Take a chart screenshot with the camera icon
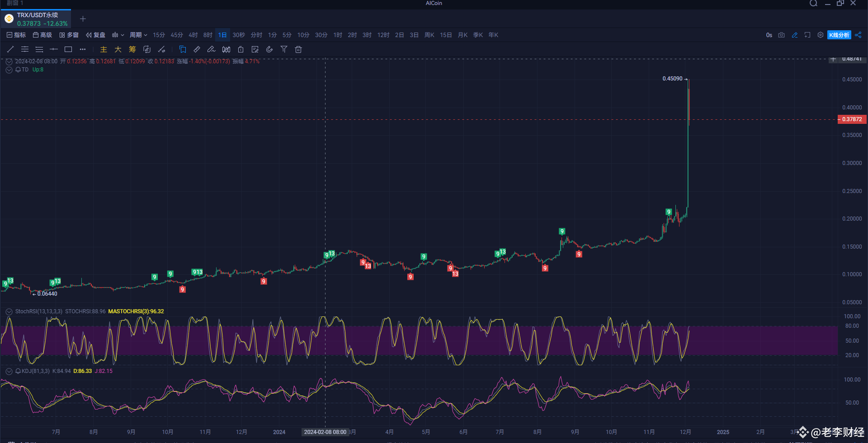Screen dimensions: 868x443 [781, 35]
